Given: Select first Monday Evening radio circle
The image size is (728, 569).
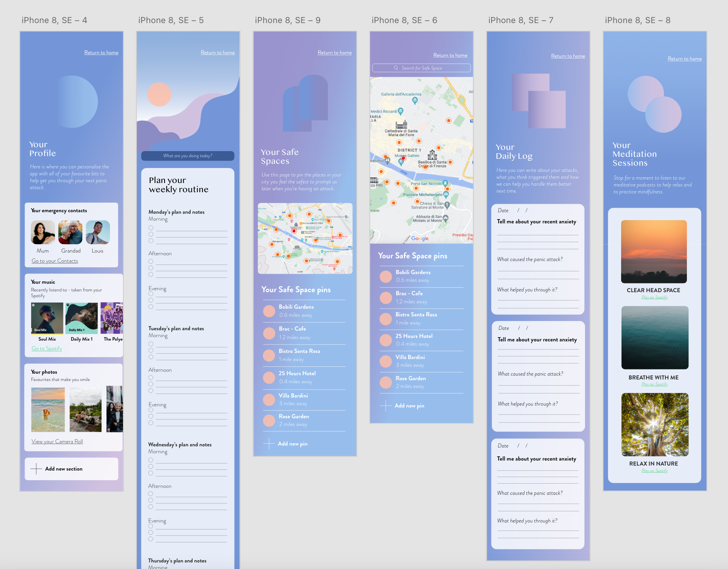Looking at the screenshot, I should click(x=151, y=294).
